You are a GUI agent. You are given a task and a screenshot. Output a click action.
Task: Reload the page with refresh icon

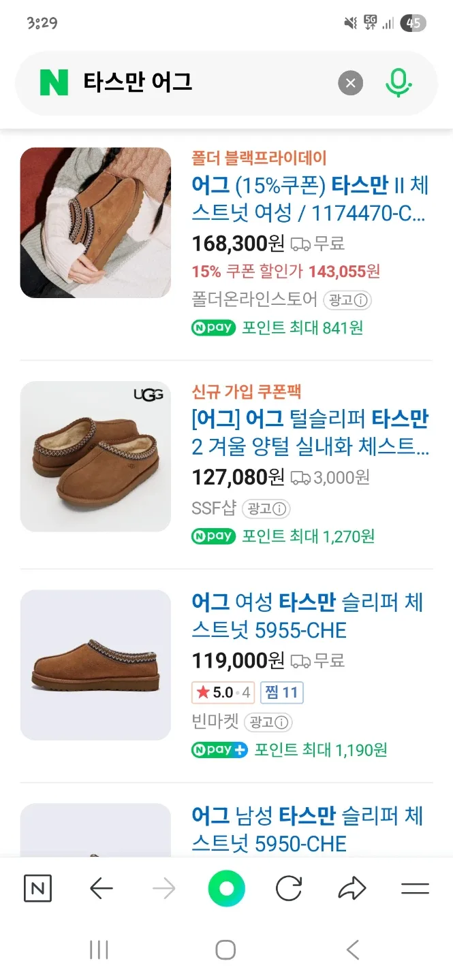[289, 889]
